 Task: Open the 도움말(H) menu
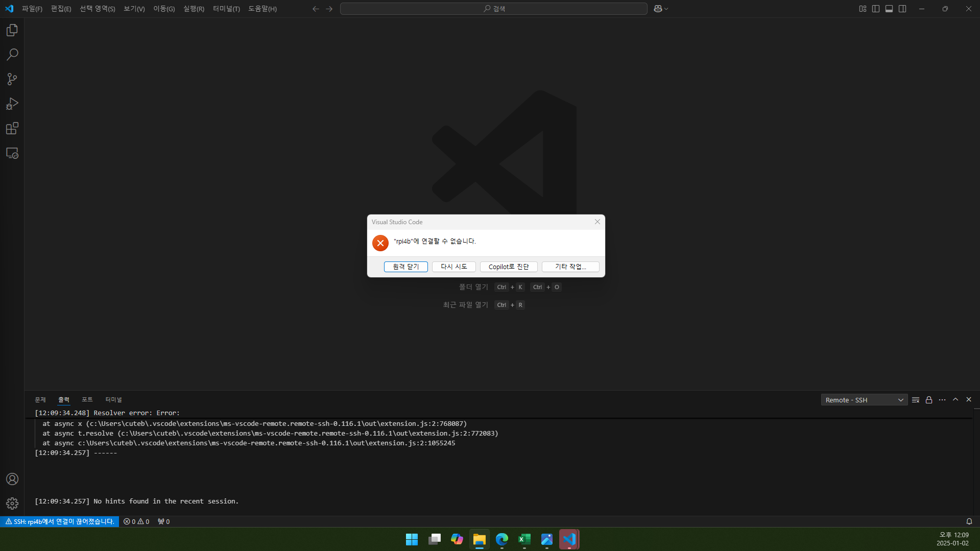[x=262, y=9]
